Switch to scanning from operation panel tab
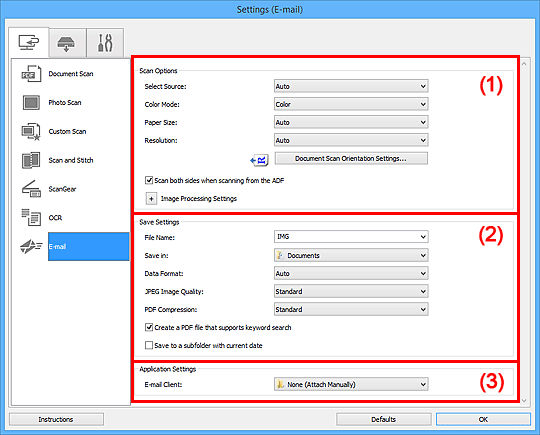 68,43
